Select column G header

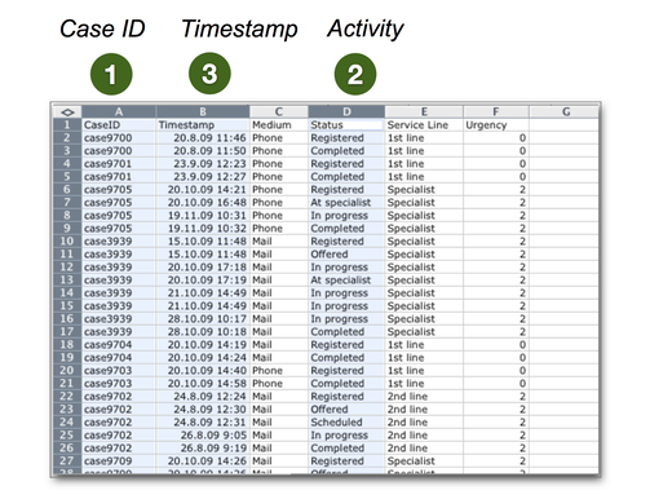point(564,112)
